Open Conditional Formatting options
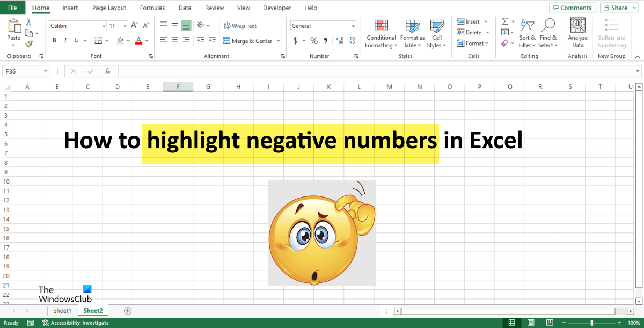 (x=381, y=33)
